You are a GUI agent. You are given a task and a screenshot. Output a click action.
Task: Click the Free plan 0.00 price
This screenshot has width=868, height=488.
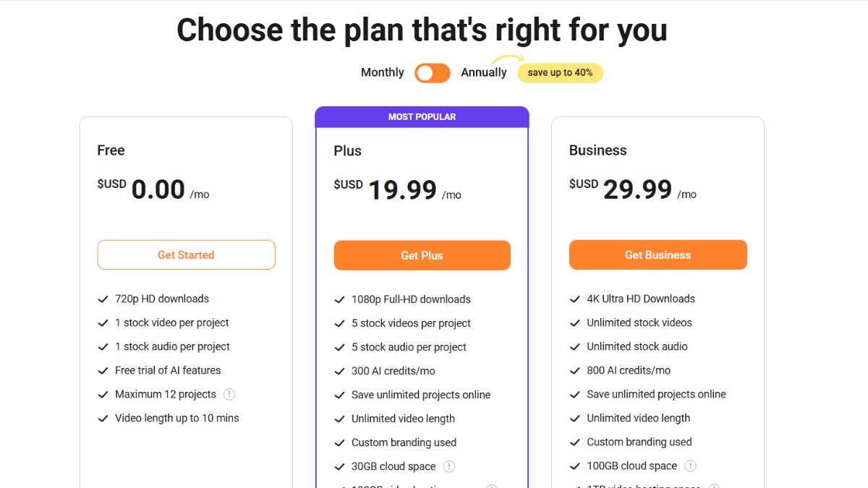(x=158, y=189)
